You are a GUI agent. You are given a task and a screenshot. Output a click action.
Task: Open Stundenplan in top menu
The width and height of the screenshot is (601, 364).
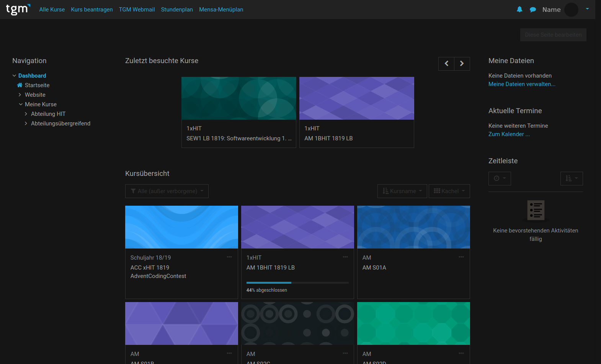(x=177, y=10)
